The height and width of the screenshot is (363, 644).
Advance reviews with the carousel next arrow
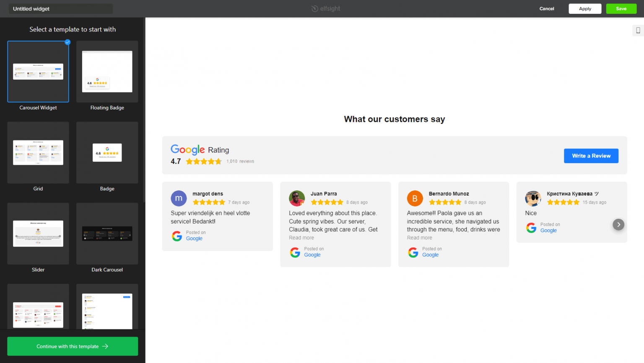coord(618,224)
